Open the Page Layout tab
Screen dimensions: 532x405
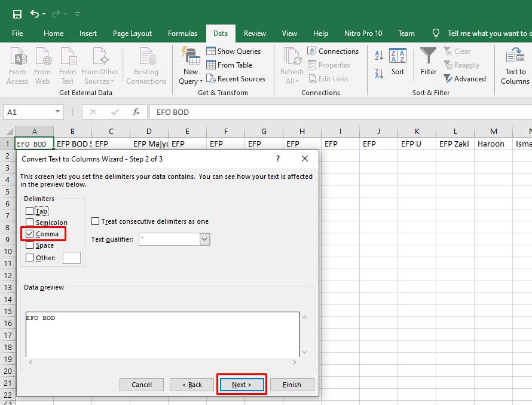pyautogui.click(x=132, y=34)
